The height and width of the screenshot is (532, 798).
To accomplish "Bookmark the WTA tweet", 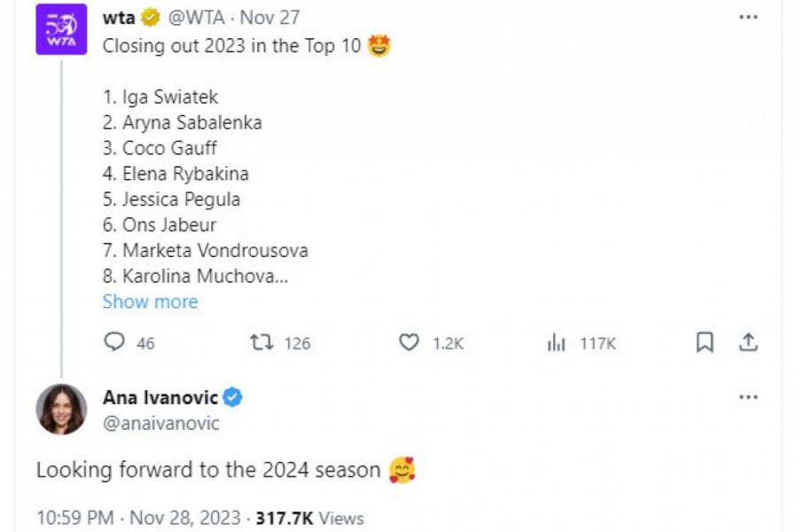I will 705,342.
